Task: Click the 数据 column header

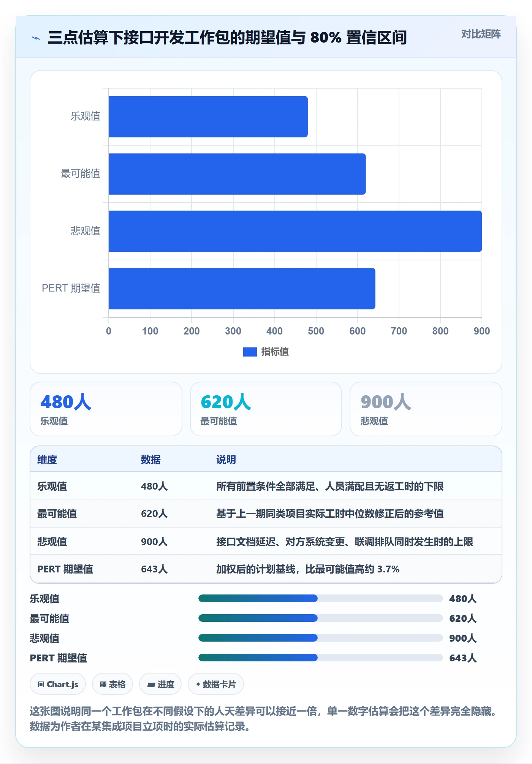Action: pyautogui.click(x=151, y=460)
